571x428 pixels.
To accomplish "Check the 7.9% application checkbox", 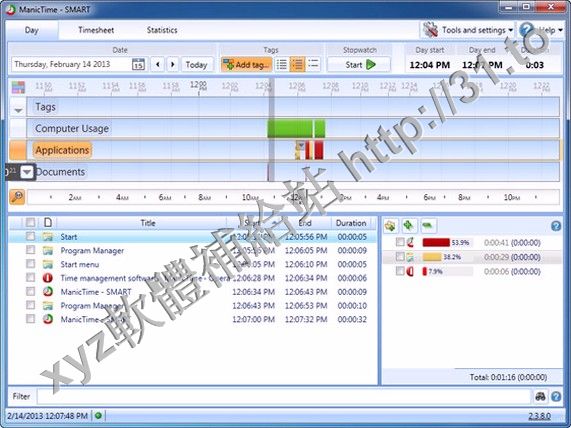I will pyautogui.click(x=400, y=271).
